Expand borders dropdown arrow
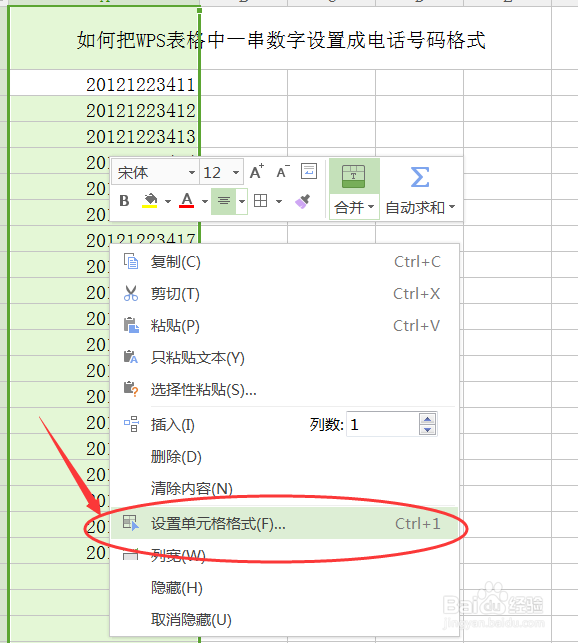This screenshot has height=643, width=578. [279, 201]
